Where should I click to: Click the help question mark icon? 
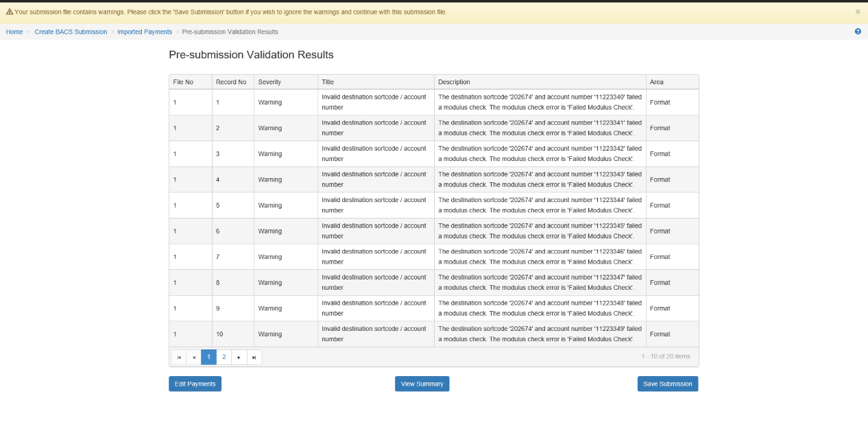[x=858, y=32]
